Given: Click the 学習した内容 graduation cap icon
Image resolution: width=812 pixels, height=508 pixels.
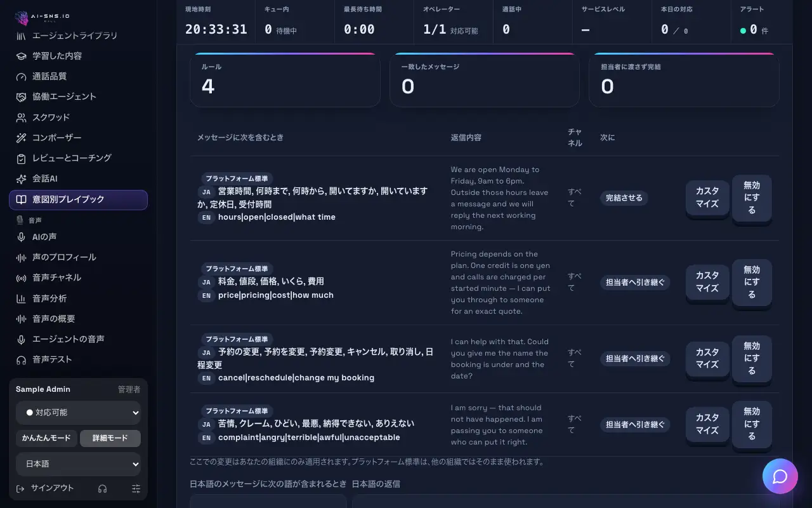Looking at the screenshot, I should click(21, 56).
